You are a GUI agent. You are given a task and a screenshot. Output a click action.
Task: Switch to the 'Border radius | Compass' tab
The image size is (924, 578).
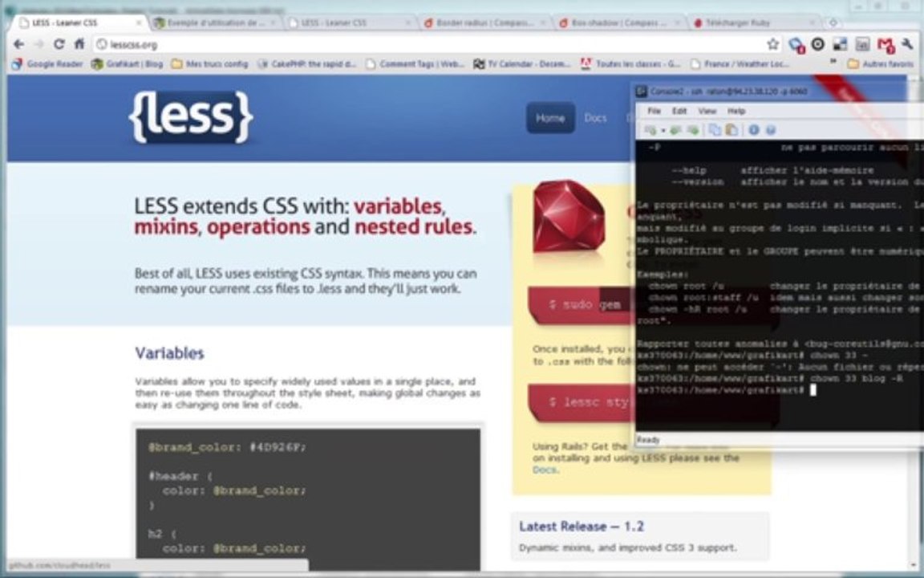(x=485, y=23)
